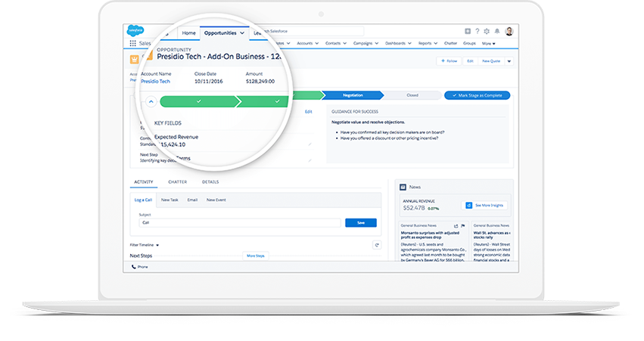Open the Help question mark icon
The image size is (644, 341).
tap(478, 31)
